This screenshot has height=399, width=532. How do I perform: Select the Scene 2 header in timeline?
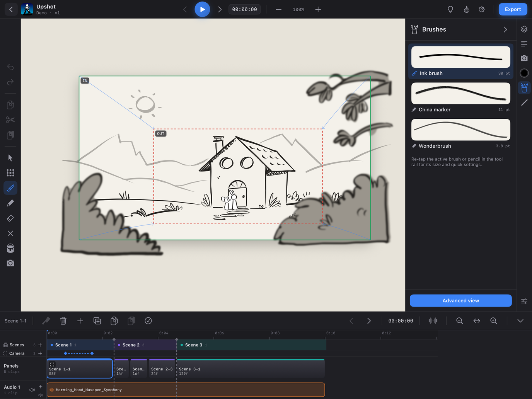pyautogui.click(x=145, y=345)
